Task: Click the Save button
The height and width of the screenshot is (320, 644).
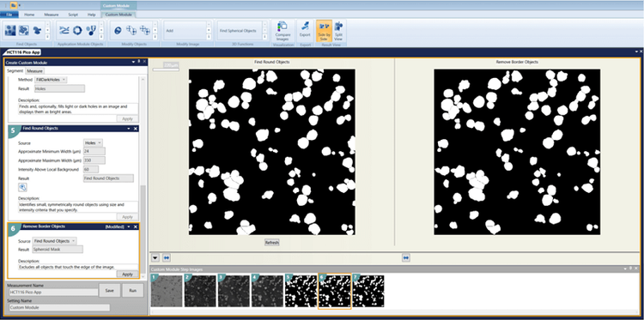Action: click(110, 291)
